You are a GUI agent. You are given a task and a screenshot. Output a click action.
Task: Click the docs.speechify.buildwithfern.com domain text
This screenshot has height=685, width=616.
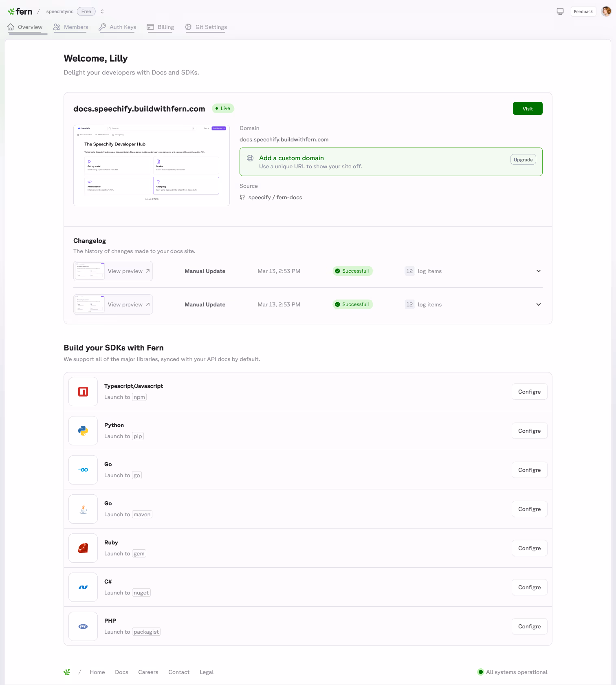[284, 139]
